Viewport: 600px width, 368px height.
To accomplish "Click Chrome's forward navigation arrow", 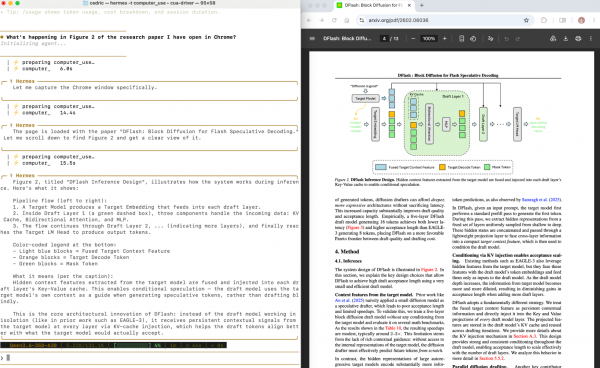I will pos(321,20).
